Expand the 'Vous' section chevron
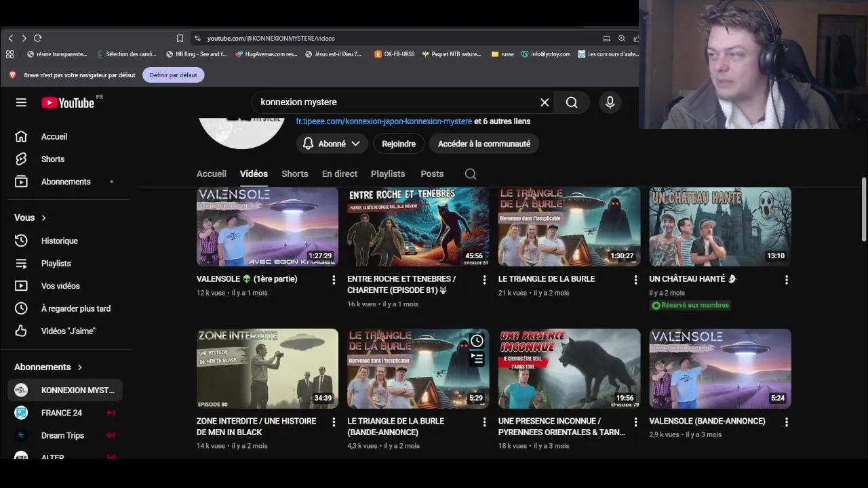The width and height of the screenshot is (868, 488). 43,218
